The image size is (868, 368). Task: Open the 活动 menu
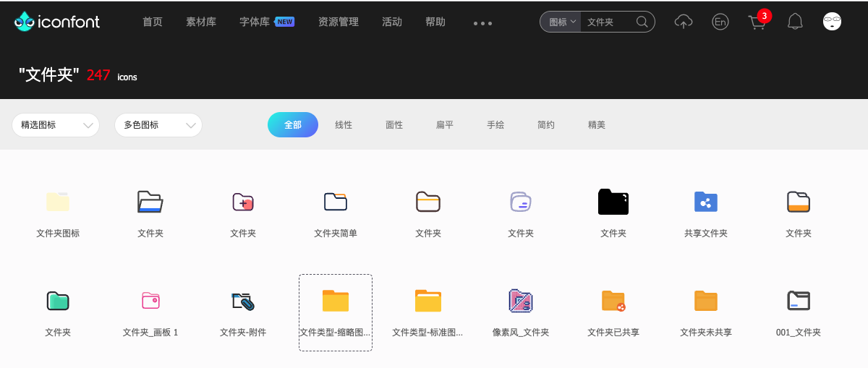(392, 22)
